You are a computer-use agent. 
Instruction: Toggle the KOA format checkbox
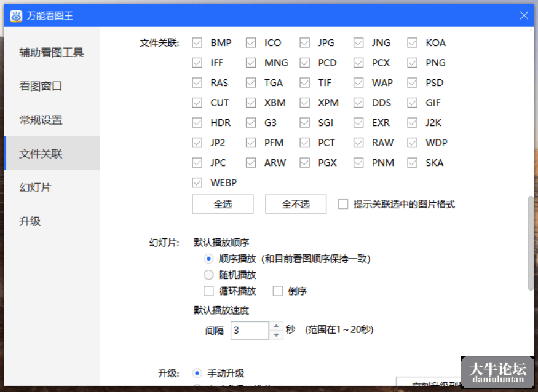pyautogui.click(x=413, y=43)
